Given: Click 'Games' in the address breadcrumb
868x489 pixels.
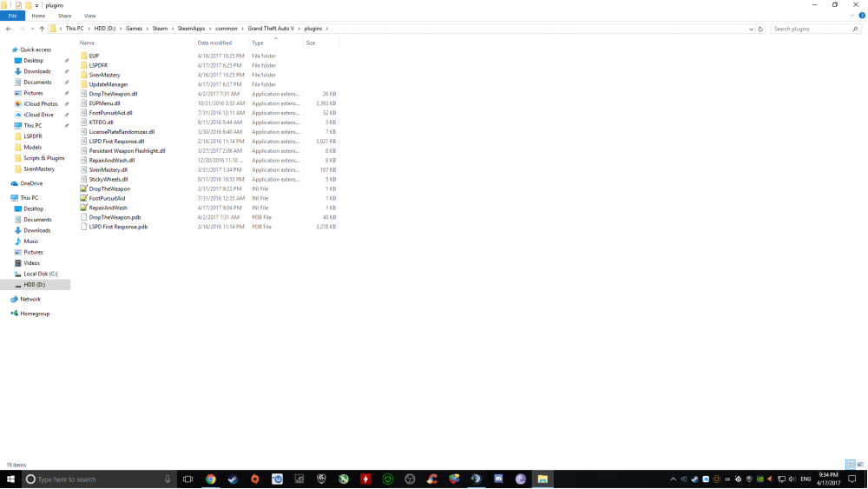Looking at the screenshot, I should [x=134, y=29].
